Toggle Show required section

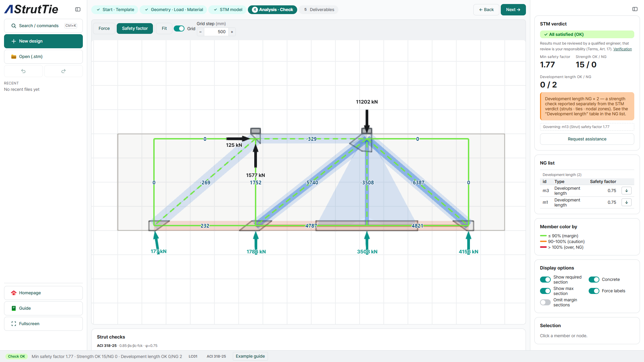[x=545, y=280]
